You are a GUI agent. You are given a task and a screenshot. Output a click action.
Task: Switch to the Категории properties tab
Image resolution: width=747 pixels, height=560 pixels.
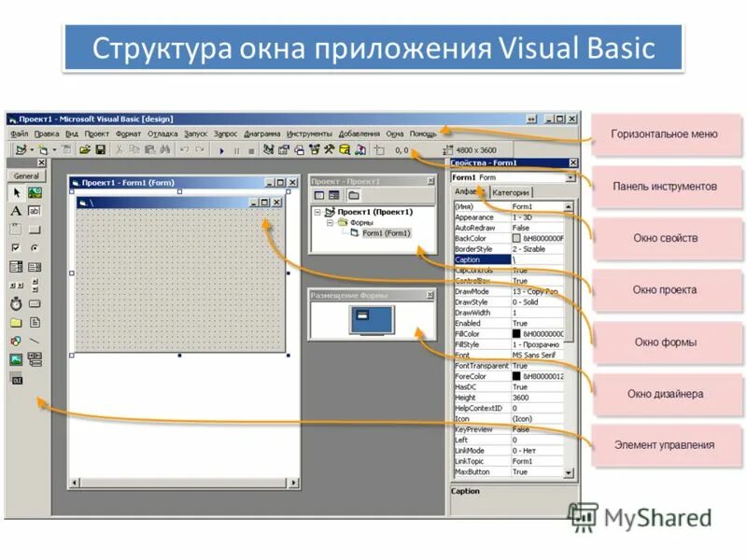(x=511, y=192)
